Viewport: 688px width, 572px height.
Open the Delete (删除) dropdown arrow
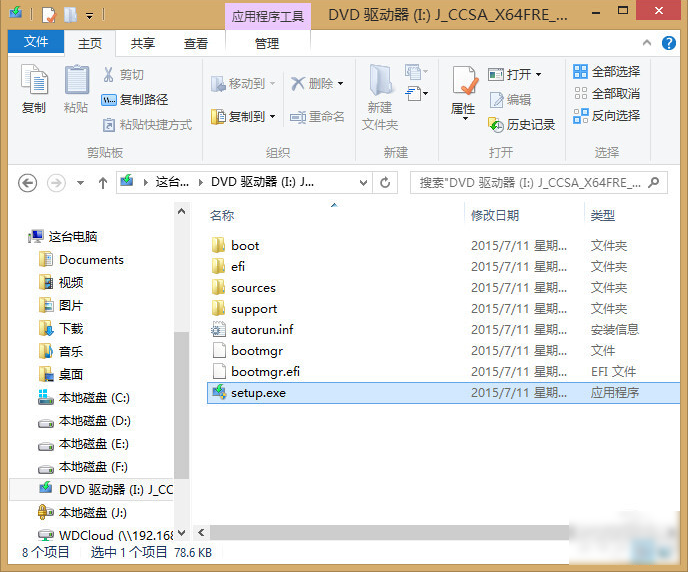(340, 83)
